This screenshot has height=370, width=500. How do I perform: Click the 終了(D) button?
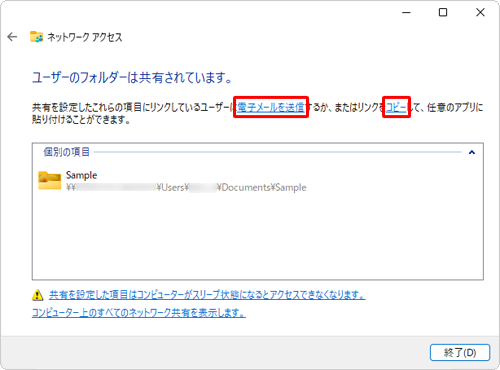(x=460, y=352)
